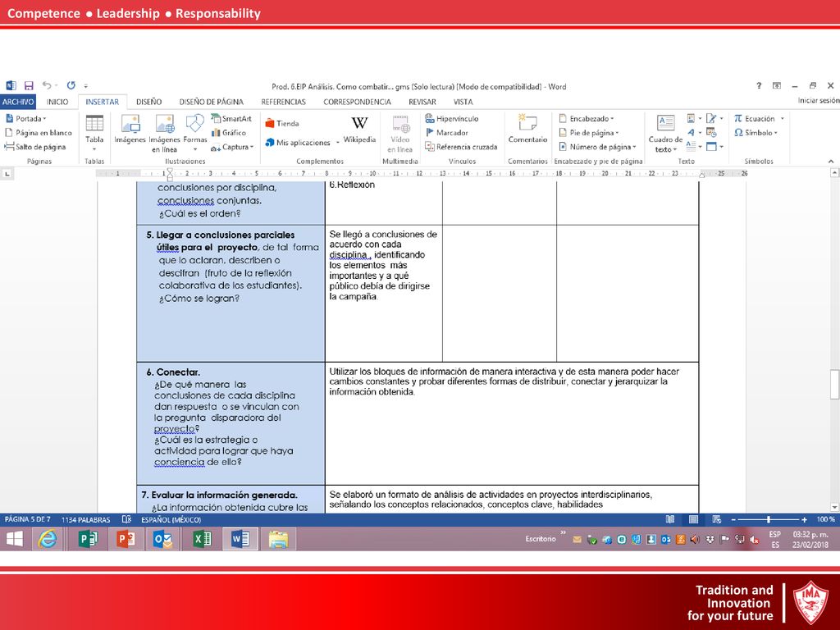Insert WordArt from the Texto group
840x630 pixels.
[x=694, y=132]
